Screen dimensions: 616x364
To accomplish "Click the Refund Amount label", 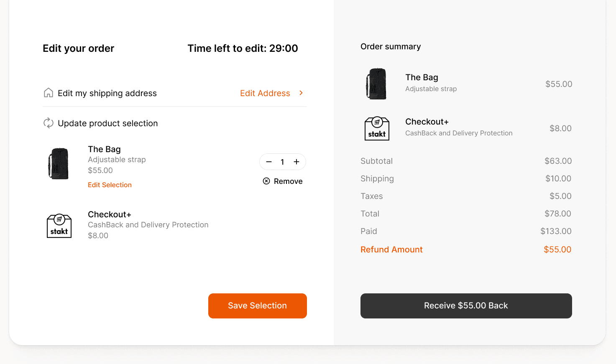I will click(x=391, y=249).
